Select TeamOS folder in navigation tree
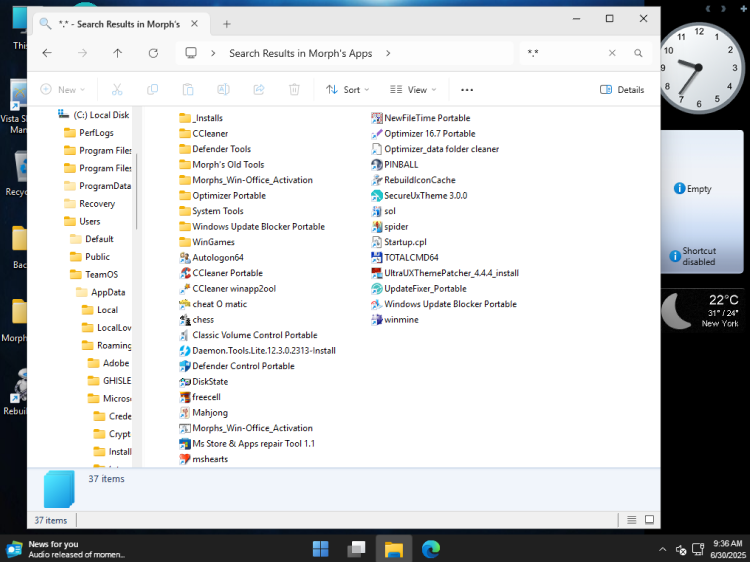 (94, 275)
